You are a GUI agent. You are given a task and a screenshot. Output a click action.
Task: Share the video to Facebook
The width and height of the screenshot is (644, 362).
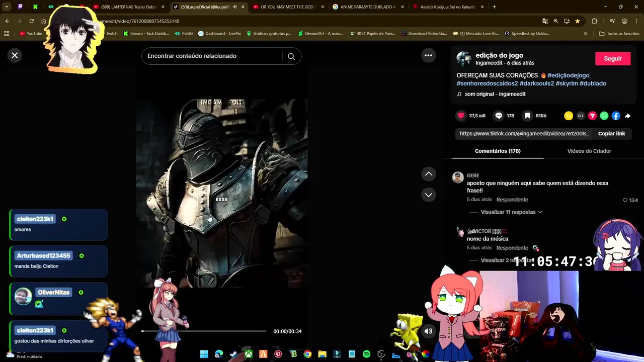point(616,116)
